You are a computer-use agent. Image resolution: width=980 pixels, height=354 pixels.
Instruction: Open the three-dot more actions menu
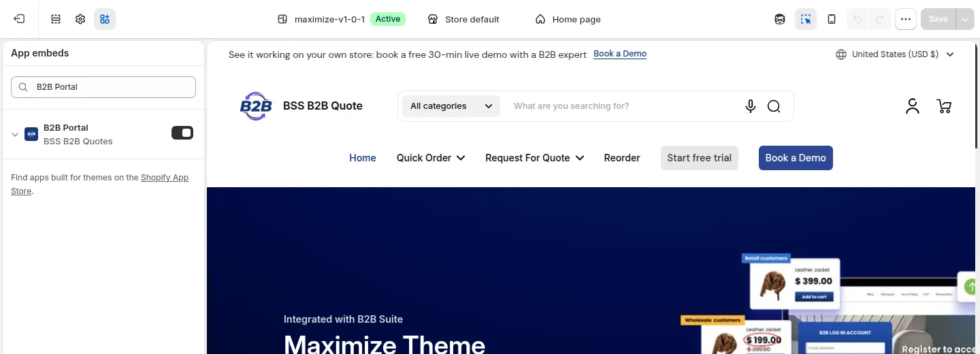point(906,19)
